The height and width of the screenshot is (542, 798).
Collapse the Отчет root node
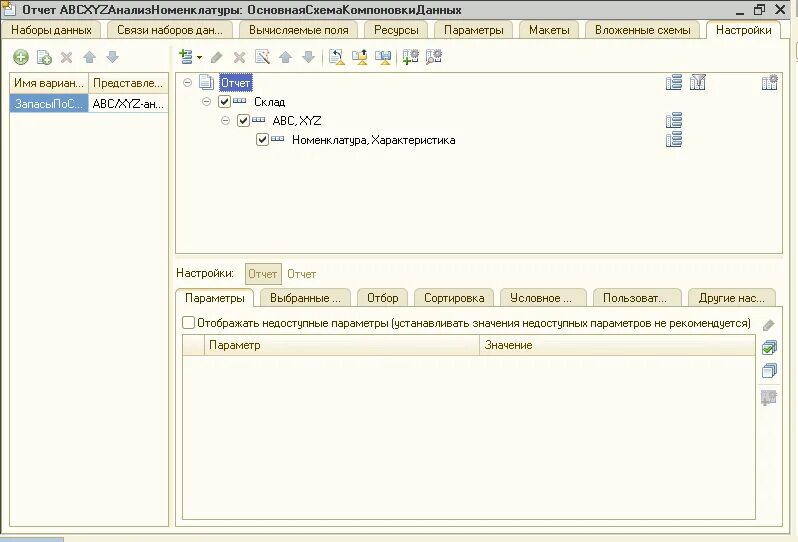pos(187,82)
